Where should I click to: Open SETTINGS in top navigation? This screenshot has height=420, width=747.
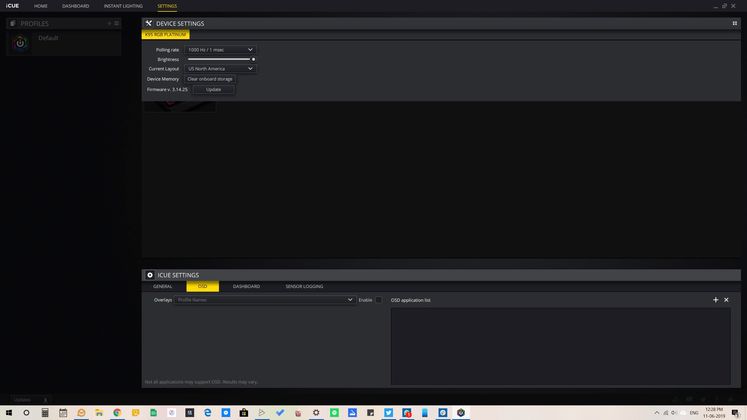click(167, 6)
